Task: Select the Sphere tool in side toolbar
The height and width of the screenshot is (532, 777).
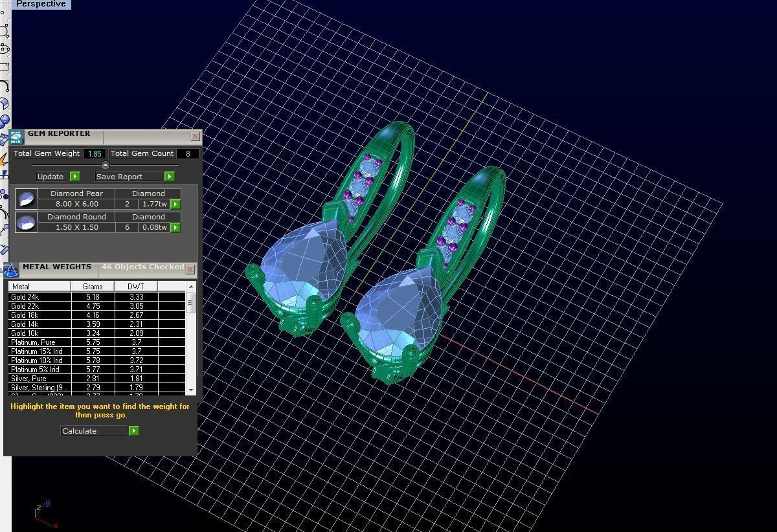Action: (4, 121)
